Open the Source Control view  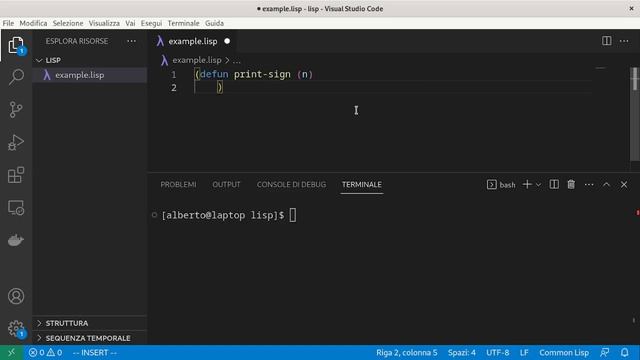16,109
